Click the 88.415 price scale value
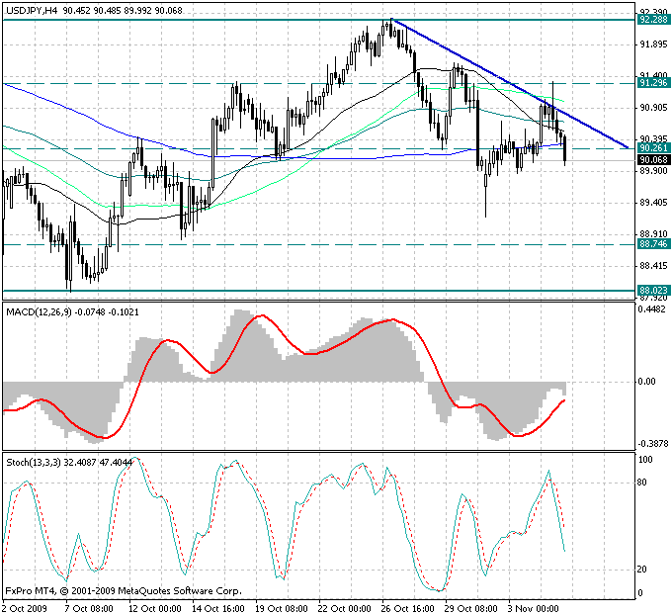Image resolution: width=672 pixels, height=616 pixels. (x=653, y=266)
